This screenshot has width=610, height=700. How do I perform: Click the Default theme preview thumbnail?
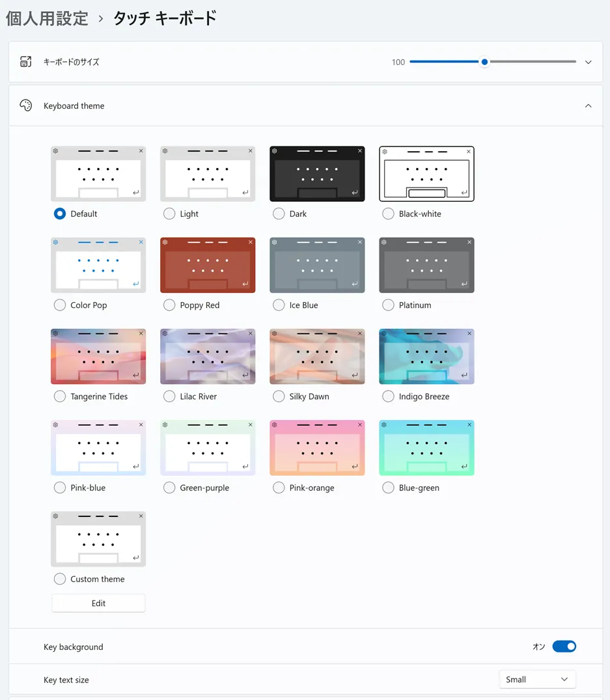coord(98,174)
